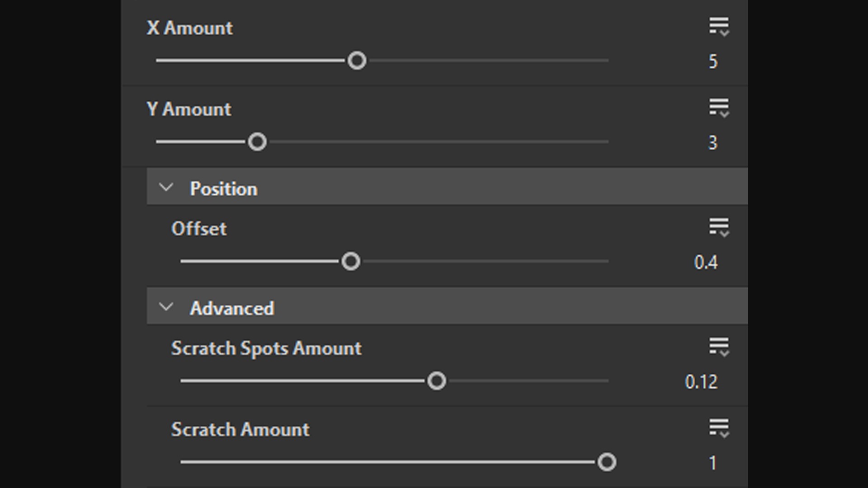Click the Scratch Spots Amount value 0.12
Image resolution: width=868 pixels, height=488 pixels.
tap(701, 382)
